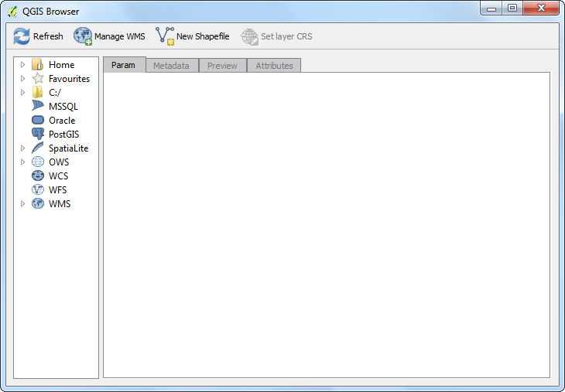
Task: Click the Home folder icon
Action: tap(37, 64)
